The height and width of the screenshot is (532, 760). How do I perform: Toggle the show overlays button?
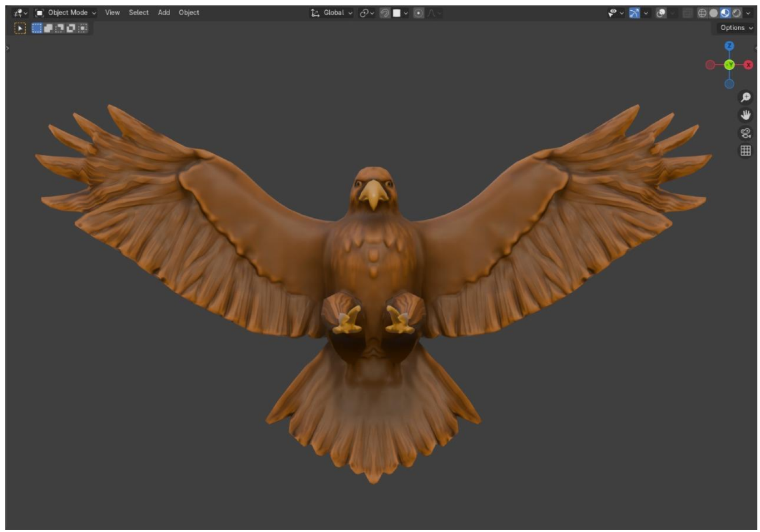[661, 13]
